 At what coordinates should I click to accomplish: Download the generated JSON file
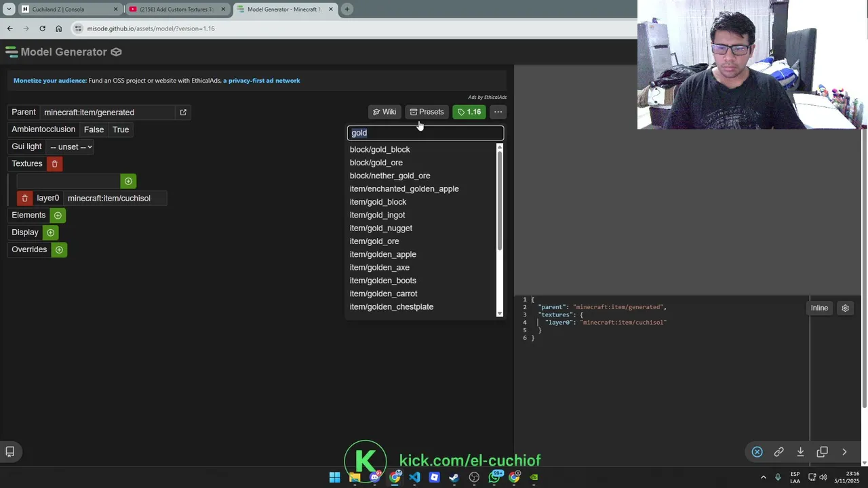[801, 452]
